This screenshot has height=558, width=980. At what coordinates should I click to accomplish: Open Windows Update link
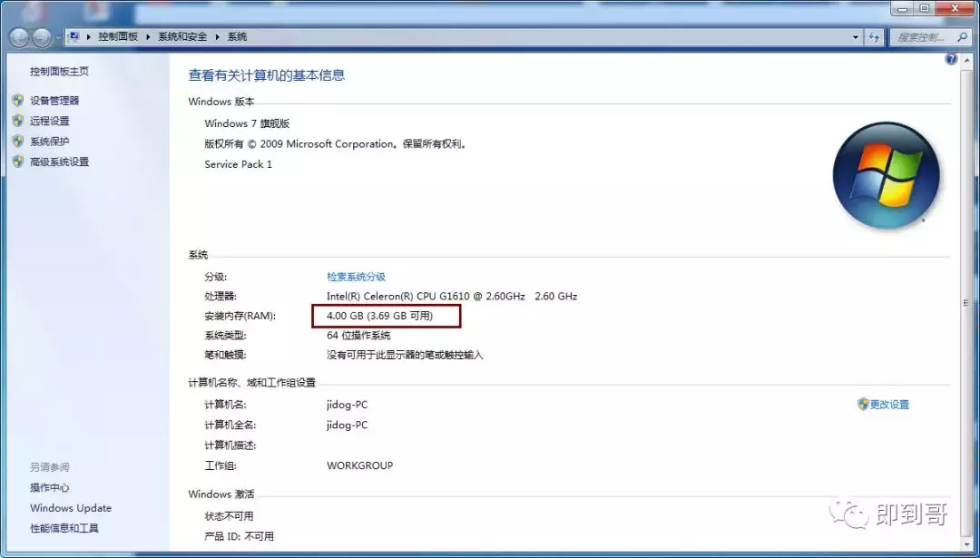click(71, 508)
